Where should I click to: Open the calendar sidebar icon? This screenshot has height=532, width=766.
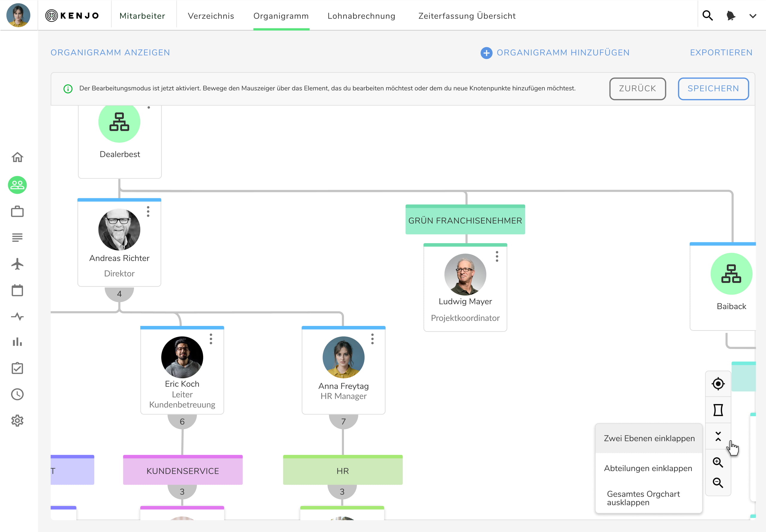(17, 290)
